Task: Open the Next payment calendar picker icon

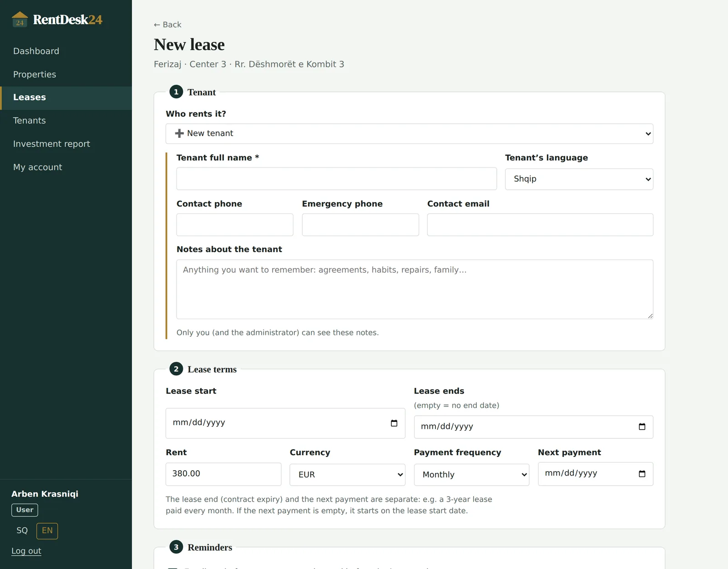Action: click(642, 473)
